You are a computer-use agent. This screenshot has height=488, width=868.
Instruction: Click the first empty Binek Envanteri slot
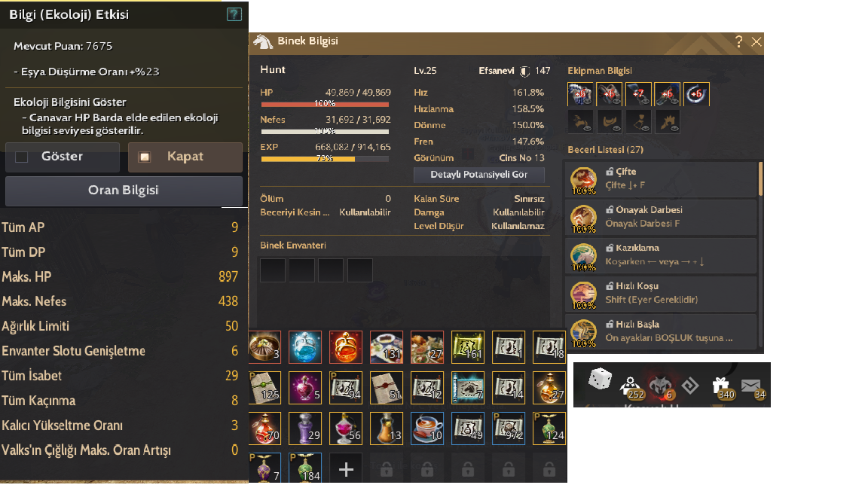(x=273, y=270)
